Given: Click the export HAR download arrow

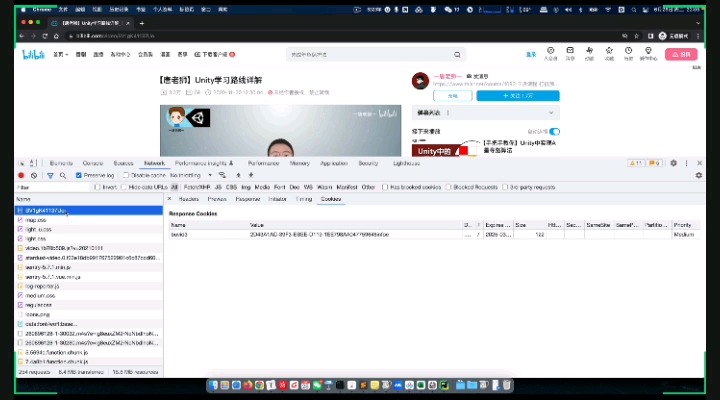Looking at the screenshot, I should point(251,175).
